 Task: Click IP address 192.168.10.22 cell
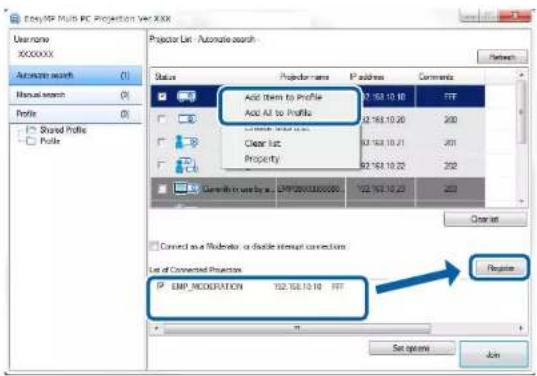click(x=383, y=166)
